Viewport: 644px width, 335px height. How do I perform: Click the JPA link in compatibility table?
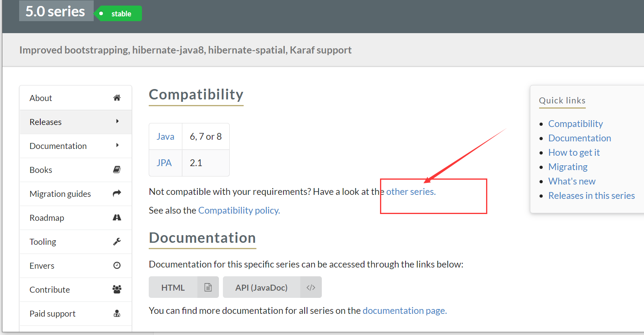164,163
